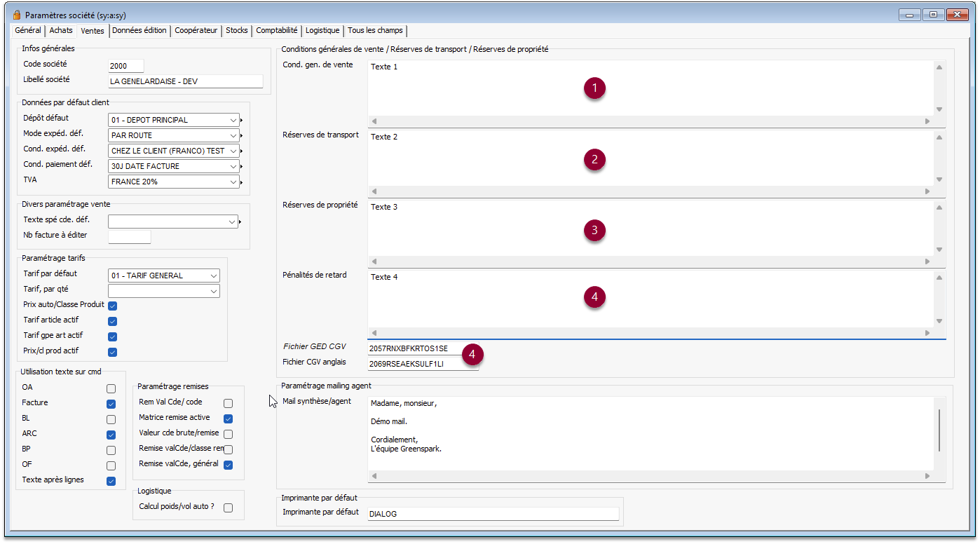Screen dimensions: 980x544
Task: Open the Mode expéd. déf. dropdown
Action: (x=233, y=135)
